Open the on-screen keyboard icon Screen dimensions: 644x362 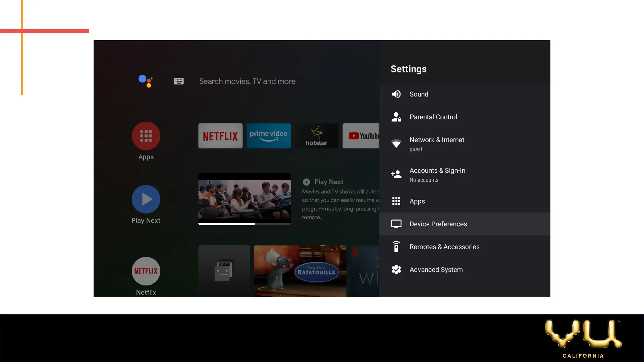tap(179, 81)
